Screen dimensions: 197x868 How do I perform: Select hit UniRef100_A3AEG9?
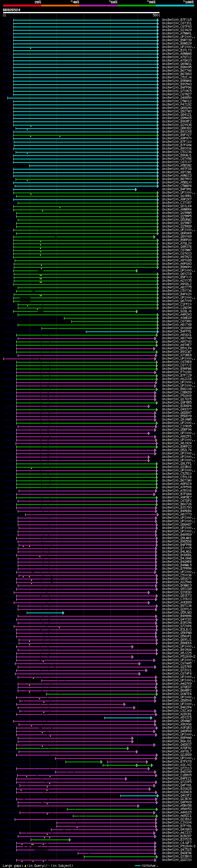click(x=177, y=318)
